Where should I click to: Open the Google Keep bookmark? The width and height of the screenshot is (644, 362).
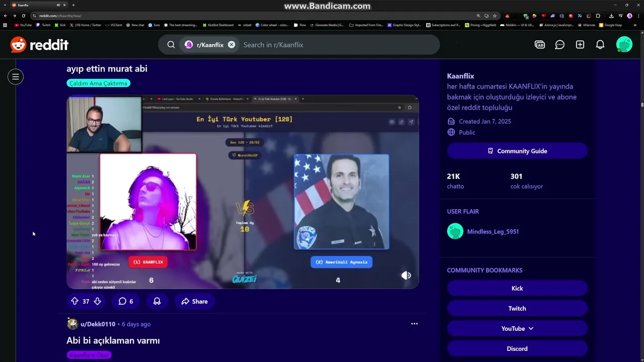coord(610,25)
